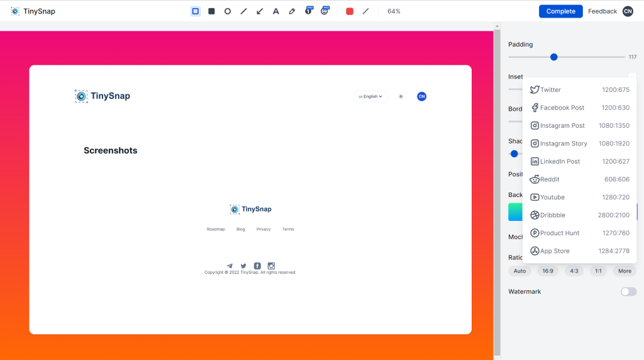Open the English language dropdown
Viewport: 644px width, 360px height.
pos(370,96)
